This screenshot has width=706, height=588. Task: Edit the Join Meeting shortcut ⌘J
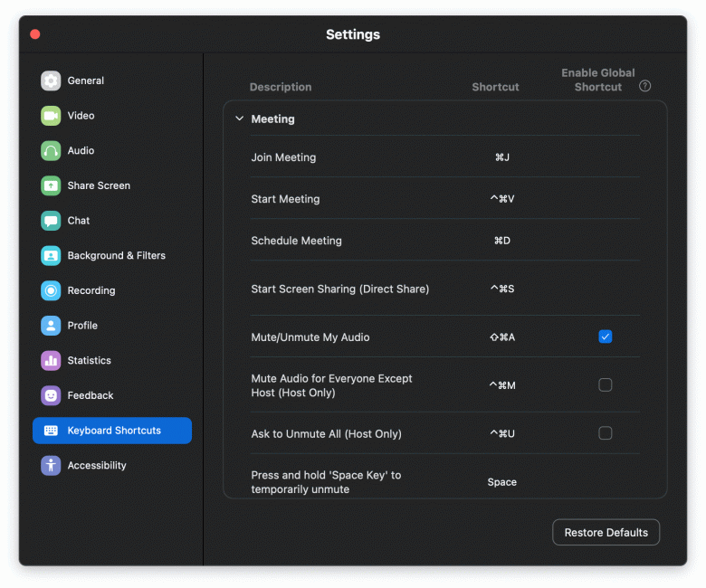pos(502,157)
